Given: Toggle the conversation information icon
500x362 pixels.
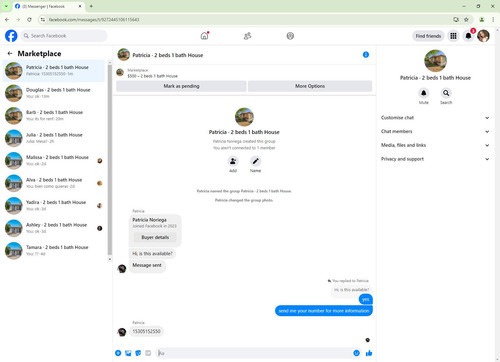Looking at the screenshot, I should pyautogui.click(x=366, y=55).
